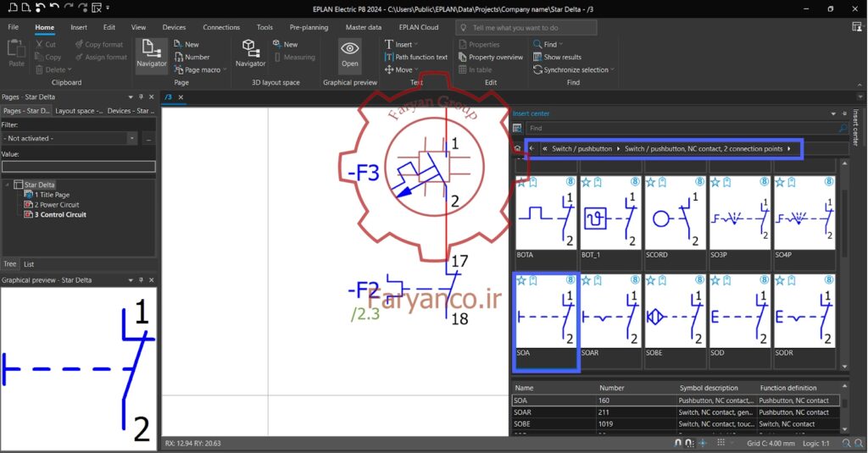Switch to the Connections ribbon tab

point(221,27)
